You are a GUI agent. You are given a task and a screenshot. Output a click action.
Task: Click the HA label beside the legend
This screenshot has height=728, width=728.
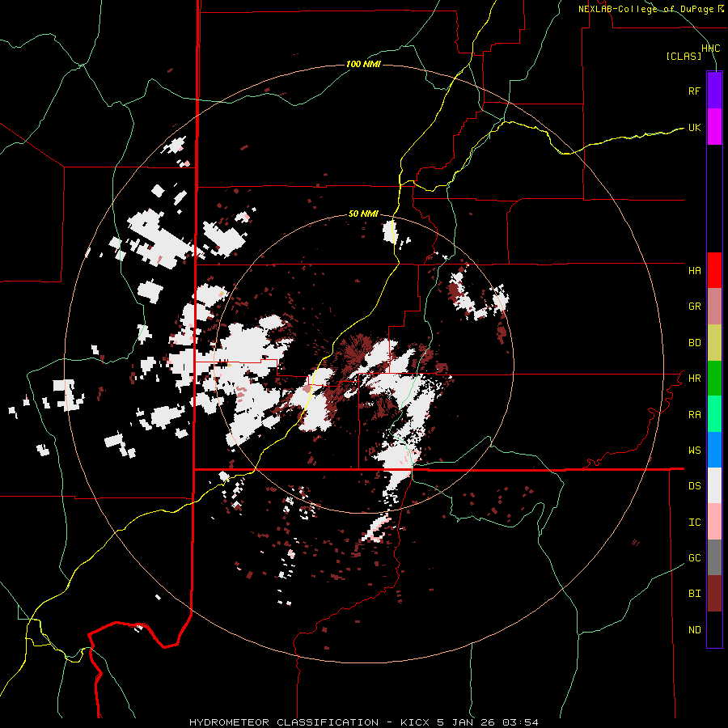[x=694, y=270]
